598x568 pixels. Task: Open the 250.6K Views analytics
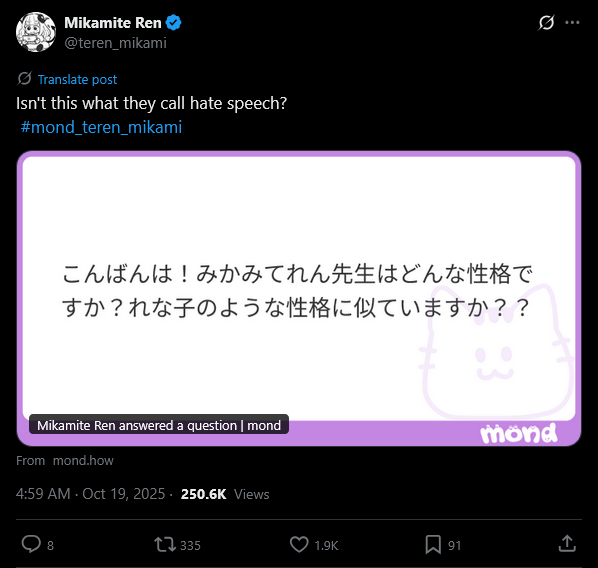[225, 494]
